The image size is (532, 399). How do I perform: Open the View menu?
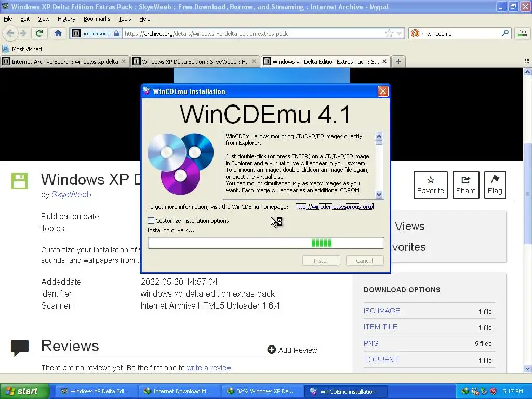point(44,19)
